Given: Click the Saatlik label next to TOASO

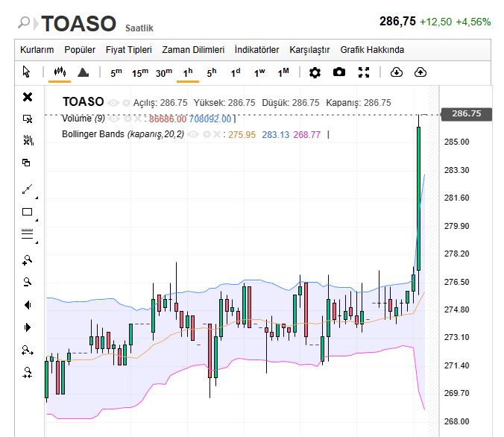Looking at the screenshot, I should 139,28.
